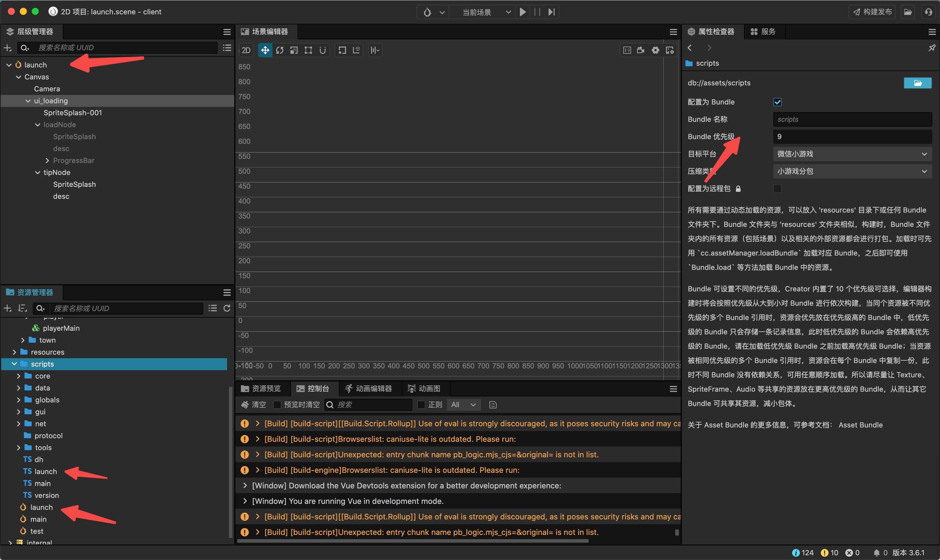Toggle the 预览时清空 checkbox
Viewport: 940px width, 560px height.
pyautogui.click(x=277, y=404)
